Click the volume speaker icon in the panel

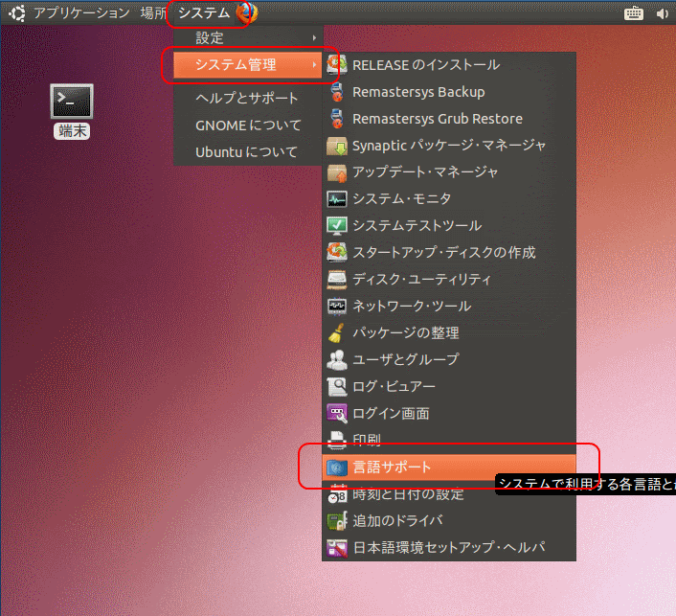tap(662, 13)
